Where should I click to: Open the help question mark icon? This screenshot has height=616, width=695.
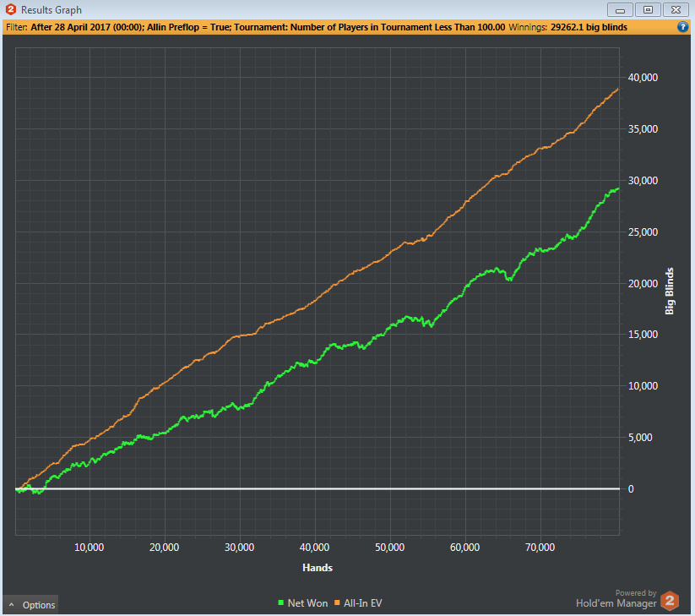pyautogui.click(x=682, y=27)
